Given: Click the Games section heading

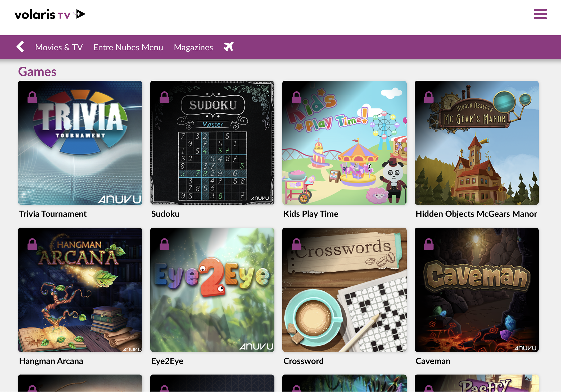Looking at the screenshot, I should pyautogui.click(x=37, y=72).
